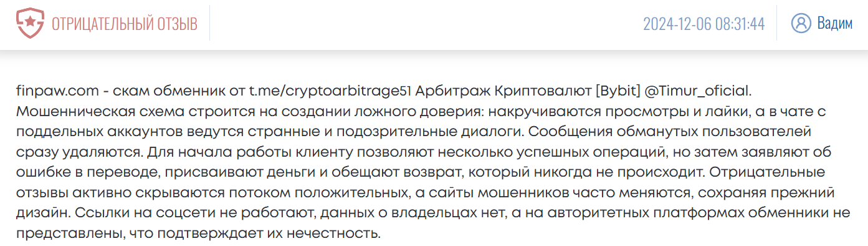Viewport: 868px width, 246px height.
Task: Click the finpaw.com text in the review
Action: pos(57,91)
